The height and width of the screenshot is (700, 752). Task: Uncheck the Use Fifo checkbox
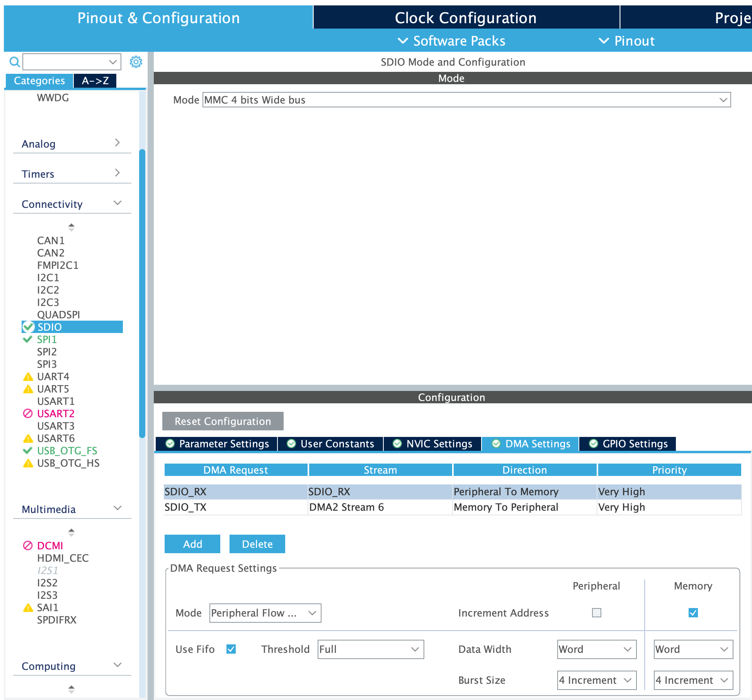point(231,649)
